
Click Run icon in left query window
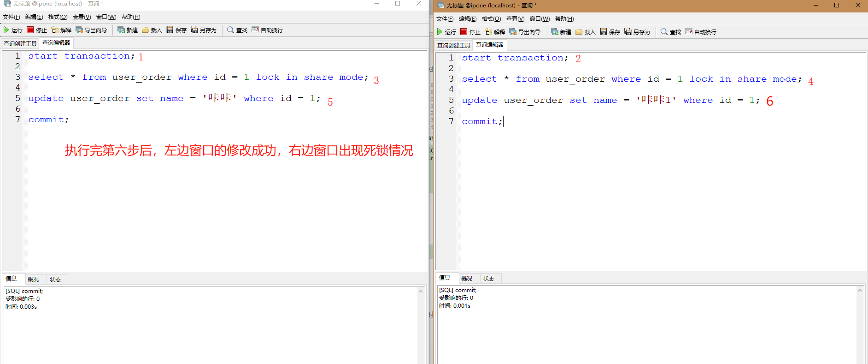[x=6, y=30]
